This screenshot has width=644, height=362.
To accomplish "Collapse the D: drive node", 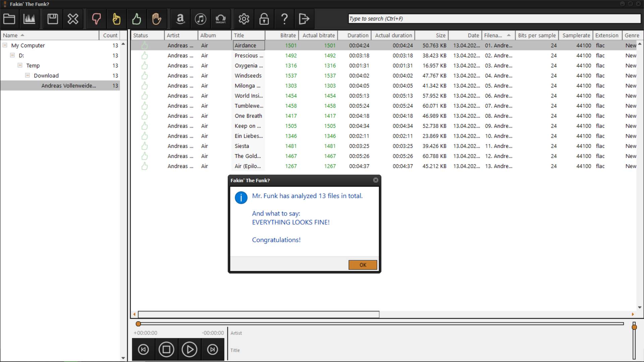I will [12, 55].
